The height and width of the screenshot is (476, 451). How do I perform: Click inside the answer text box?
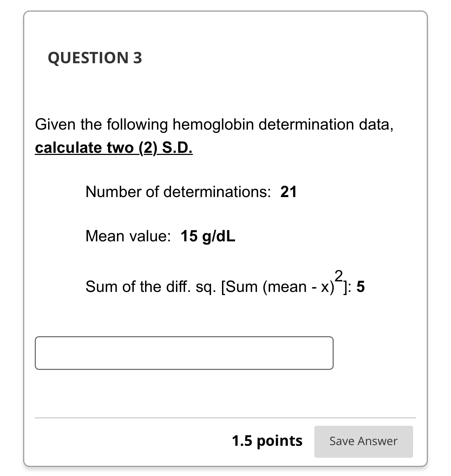[184, 352]
